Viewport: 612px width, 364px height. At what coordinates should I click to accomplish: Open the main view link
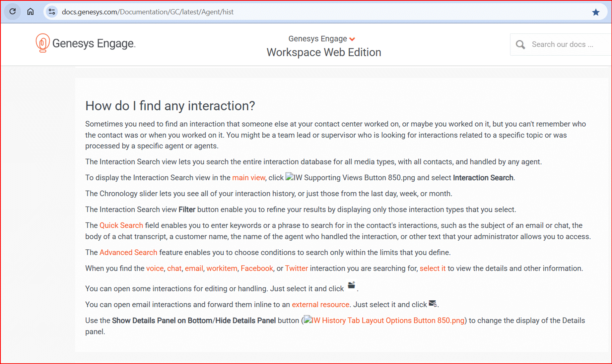click(248, 178)
